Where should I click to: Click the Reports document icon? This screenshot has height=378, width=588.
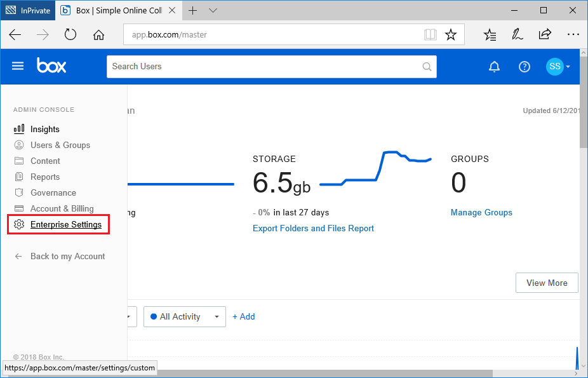[19, 177]
